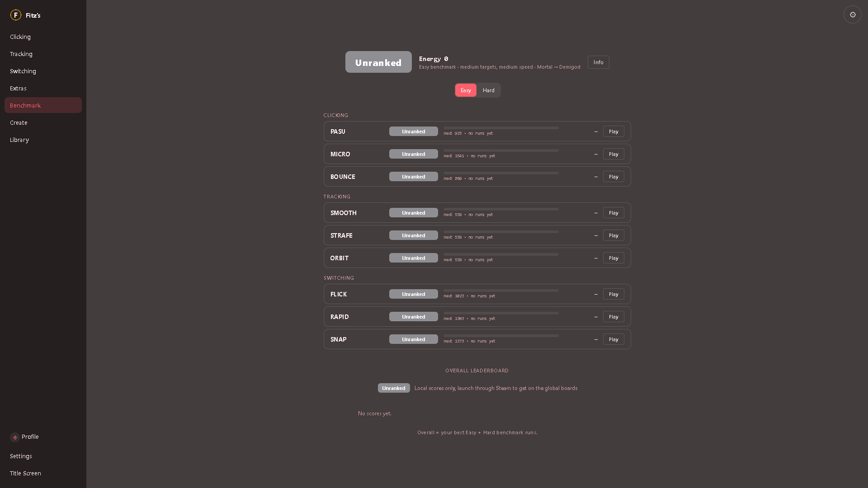Play the FLICK scenario
868x488 pixels.
click(x=613, y=294)
